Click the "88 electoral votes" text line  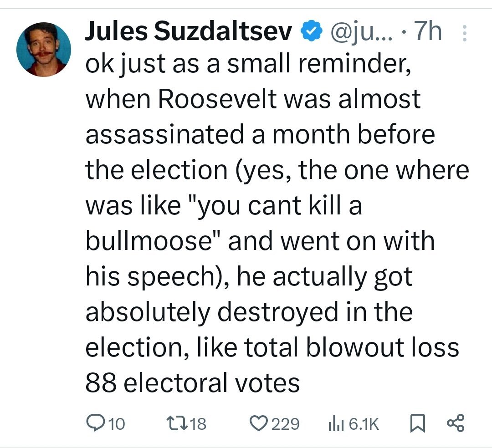click(193, 382)
